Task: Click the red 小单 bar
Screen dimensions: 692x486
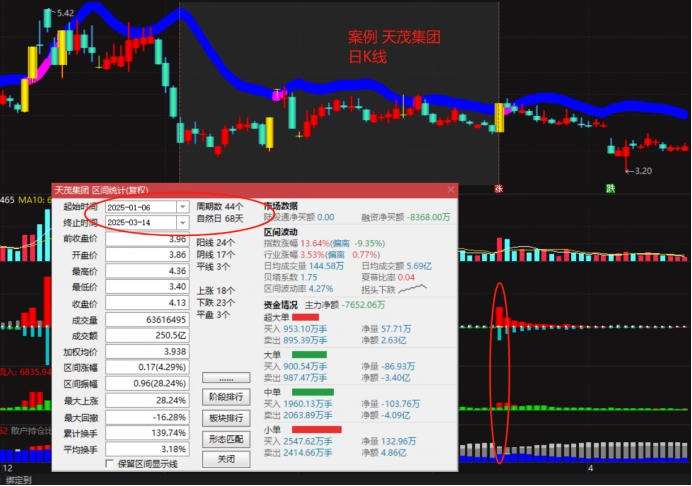Action: pyautogui.click(x=316, y=429)
